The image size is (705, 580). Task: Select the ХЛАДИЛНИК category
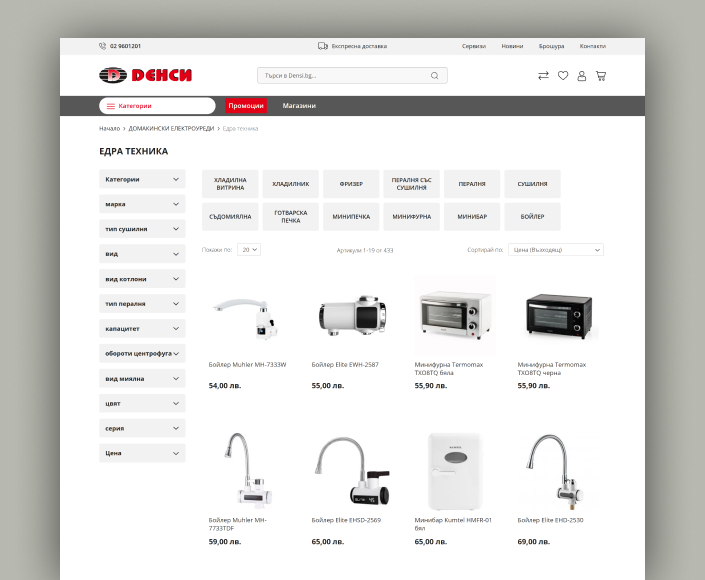[290, 184]
